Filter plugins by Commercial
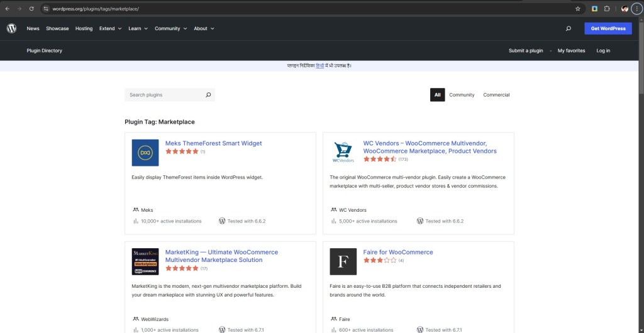Image resolution: width=644 pixels, height=333 pixels. click(x=496, y=95)
